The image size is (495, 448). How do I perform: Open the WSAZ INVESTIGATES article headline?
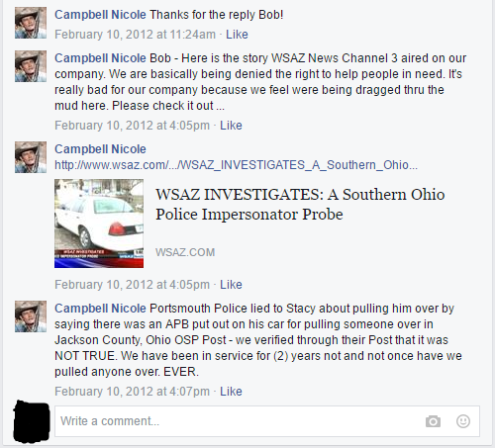click(300, 204)
